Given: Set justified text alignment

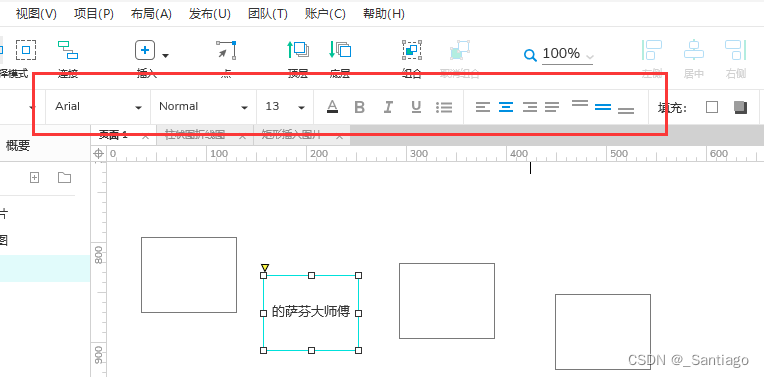Looking at the screenshot, I should 552,107.
